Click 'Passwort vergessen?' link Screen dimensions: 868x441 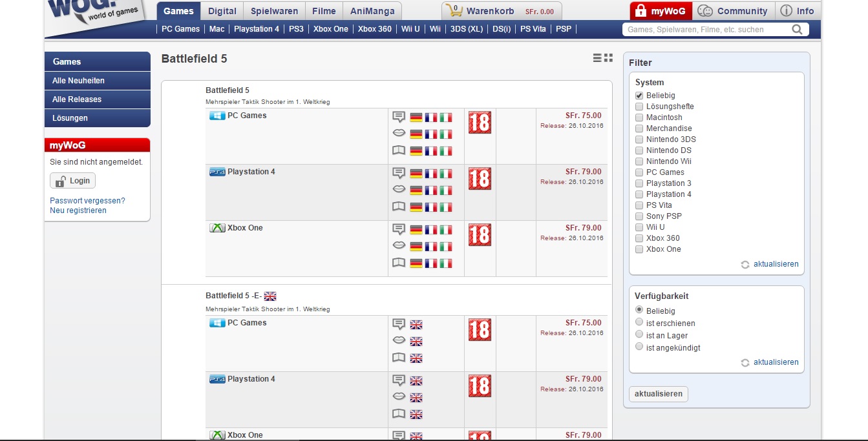coord(87,201)
